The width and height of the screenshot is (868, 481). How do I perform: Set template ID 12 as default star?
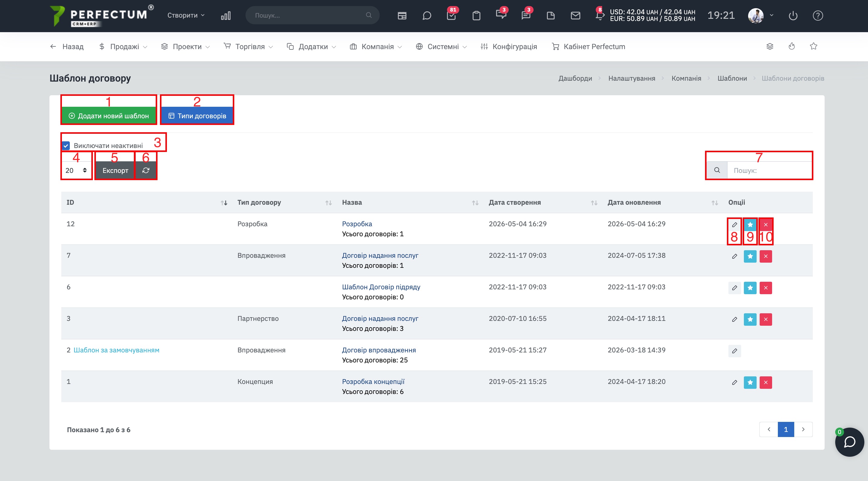tap(750, 224)
